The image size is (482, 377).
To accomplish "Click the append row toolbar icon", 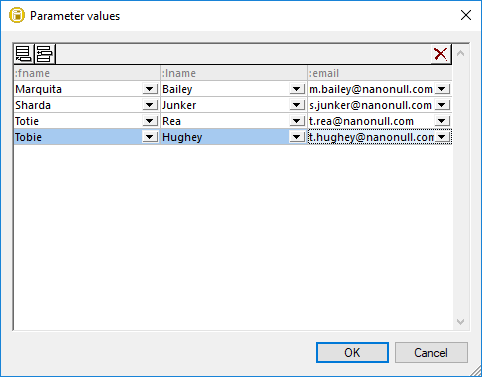I will pyautogui.click(x=23, y=54).
